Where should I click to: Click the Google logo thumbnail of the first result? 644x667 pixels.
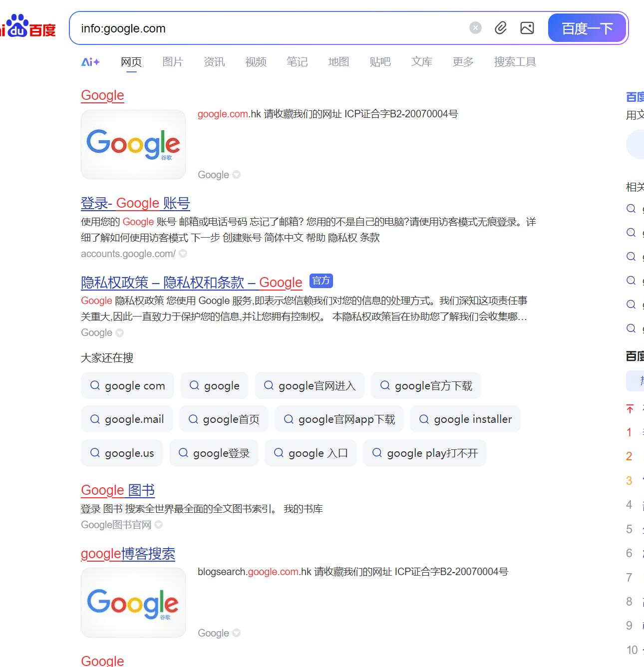click(133, 144)
